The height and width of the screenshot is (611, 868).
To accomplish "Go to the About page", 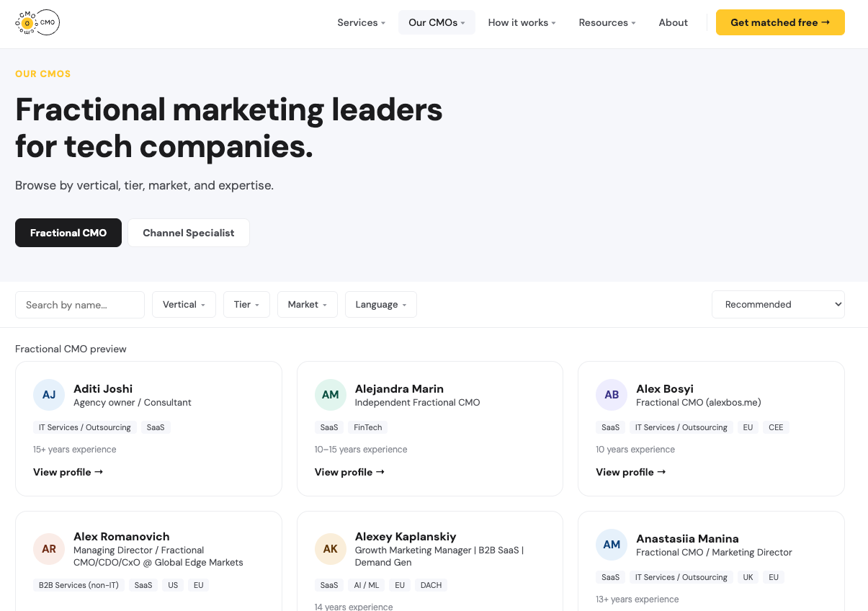I will 674,22.
